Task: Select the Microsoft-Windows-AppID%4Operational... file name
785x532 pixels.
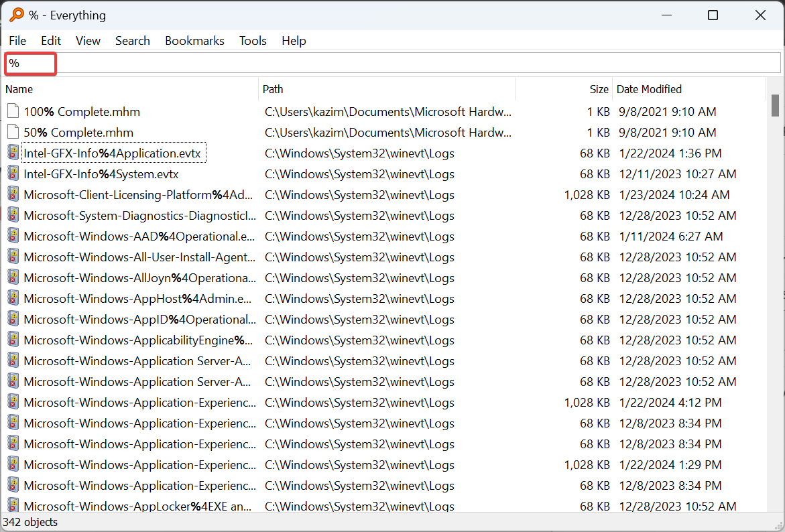Action: click(x=139, y=320)
